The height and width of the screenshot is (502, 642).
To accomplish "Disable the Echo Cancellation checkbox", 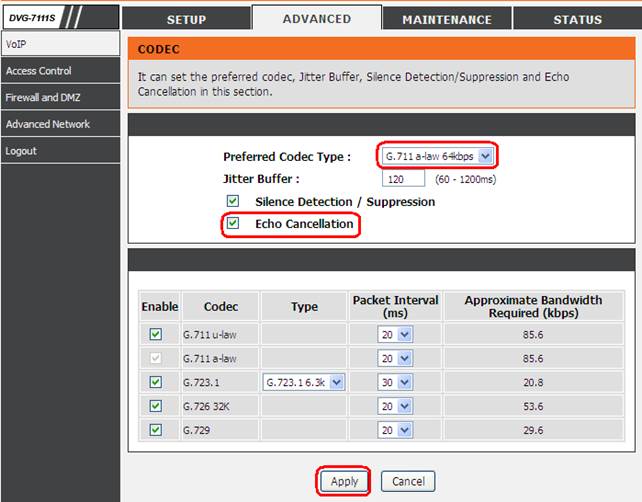I will pos(233,224).
